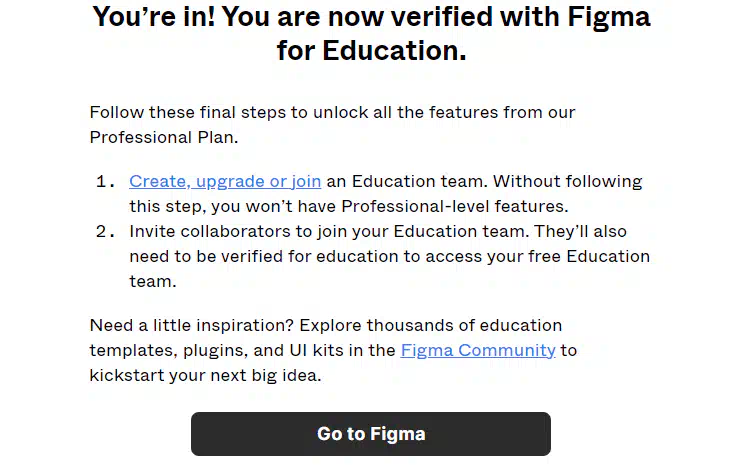Click the 'Professional-level features' phrase
This screenshot has height=473, width=740.
coord(453,206)
